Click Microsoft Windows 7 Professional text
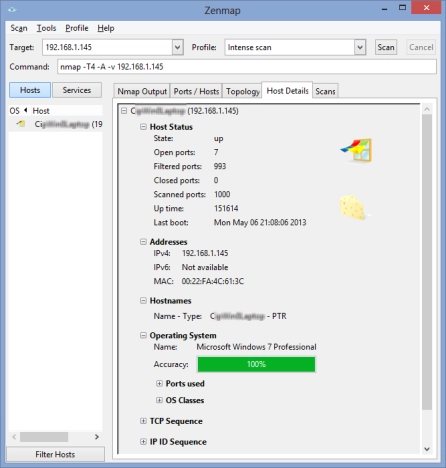Screen dimensions: 446x468 coord(256,347)
